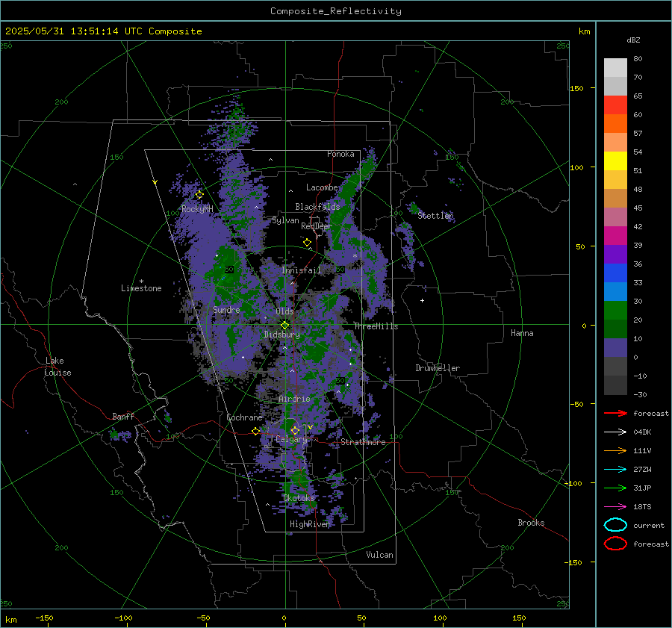The image size is (672, 628).
Task: Click the Limestone location label
Action: point(141,288)
